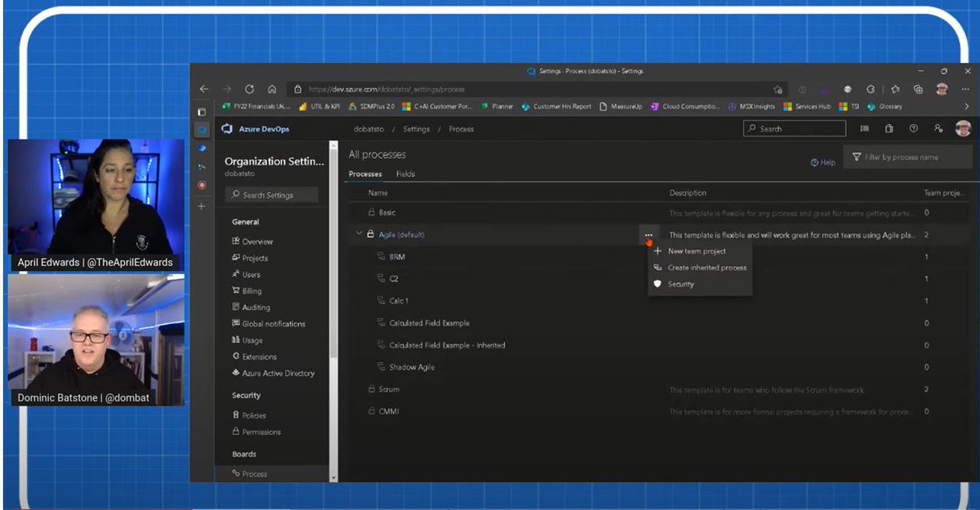Click the Help link
Image resolution: width=980 pixels, height=510 pixels.
822,162
